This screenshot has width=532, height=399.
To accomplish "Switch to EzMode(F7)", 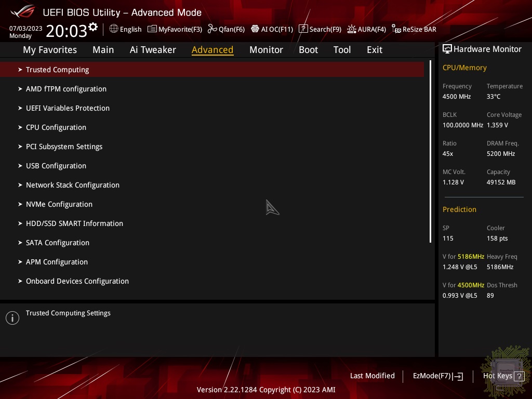I will (x=437, y=376).
